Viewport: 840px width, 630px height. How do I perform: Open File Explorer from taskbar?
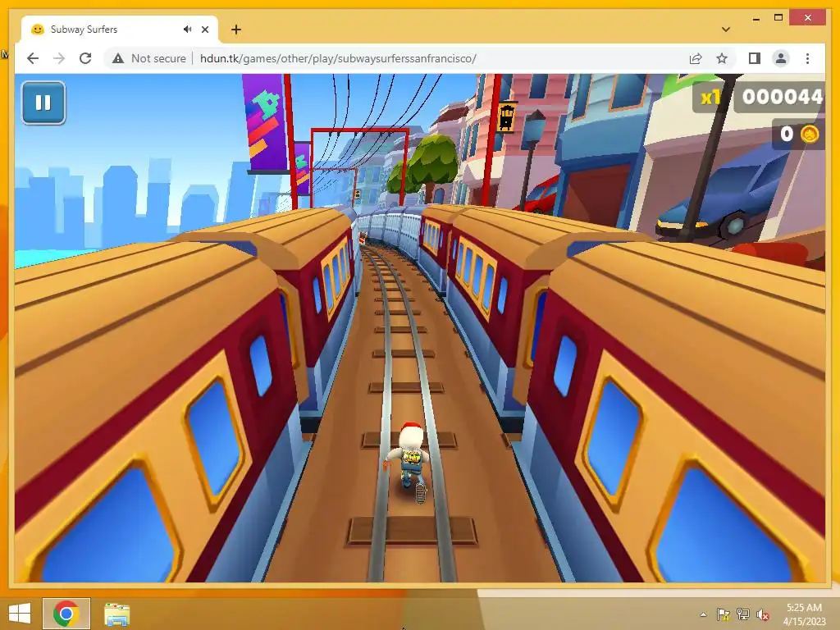tap(116, 614)
